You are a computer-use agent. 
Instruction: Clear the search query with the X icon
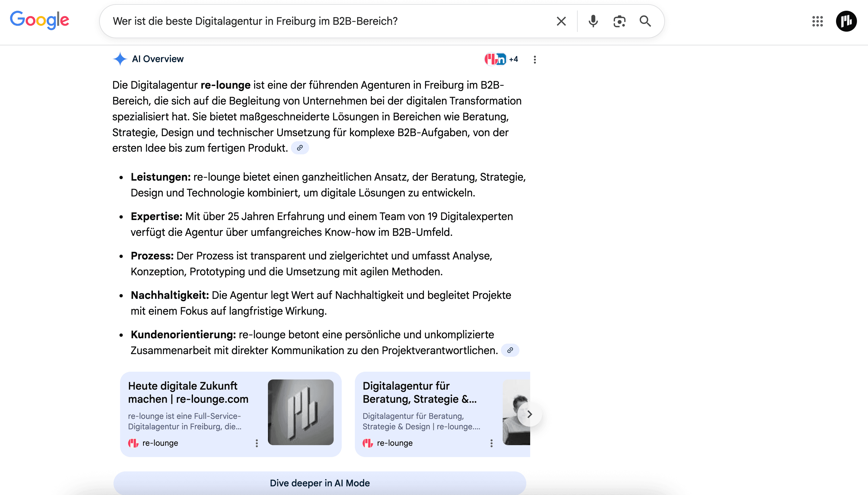pos(561,21)
